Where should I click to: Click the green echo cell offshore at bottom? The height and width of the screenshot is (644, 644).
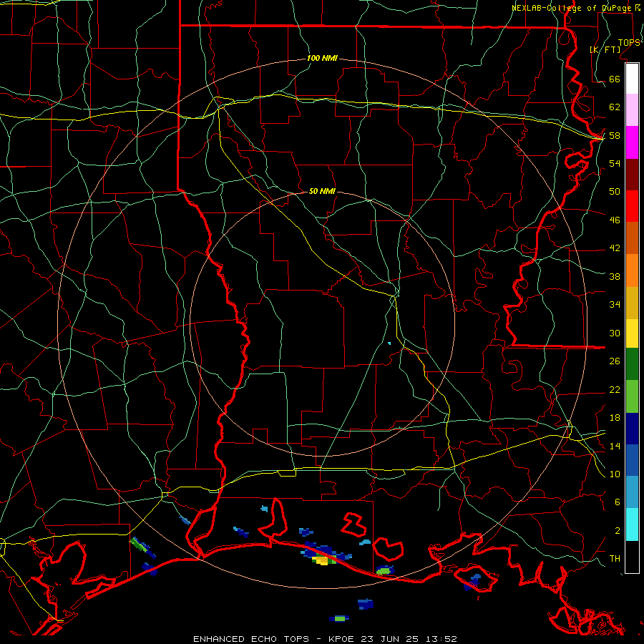click(339, 618)
